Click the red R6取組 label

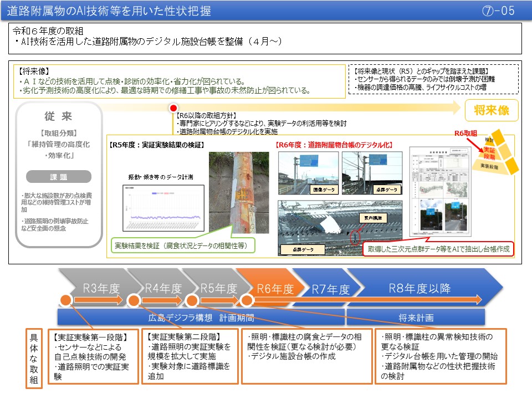(x=465, y=134)
